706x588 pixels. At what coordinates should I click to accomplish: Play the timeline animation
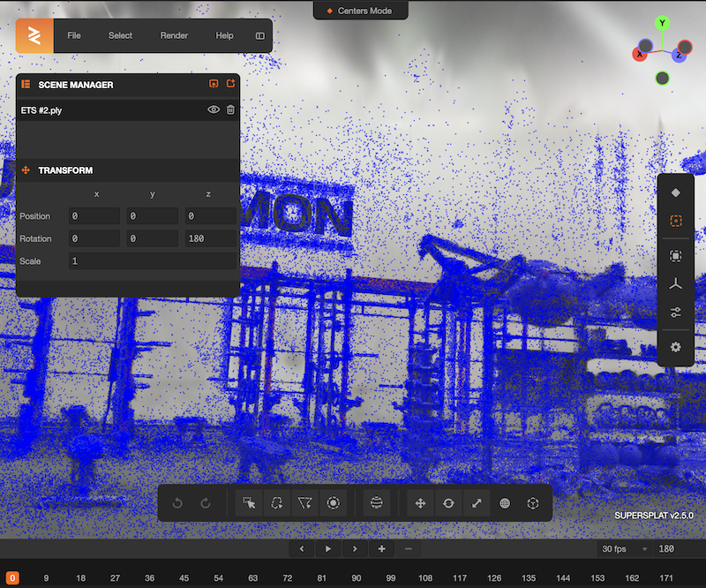click(x=328, y=549)
